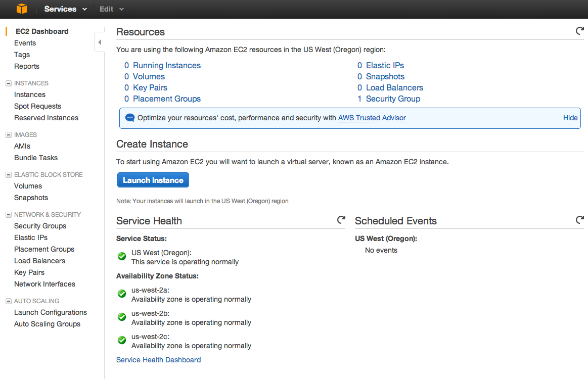Open the AWS Trusted Advisor link

372,118
